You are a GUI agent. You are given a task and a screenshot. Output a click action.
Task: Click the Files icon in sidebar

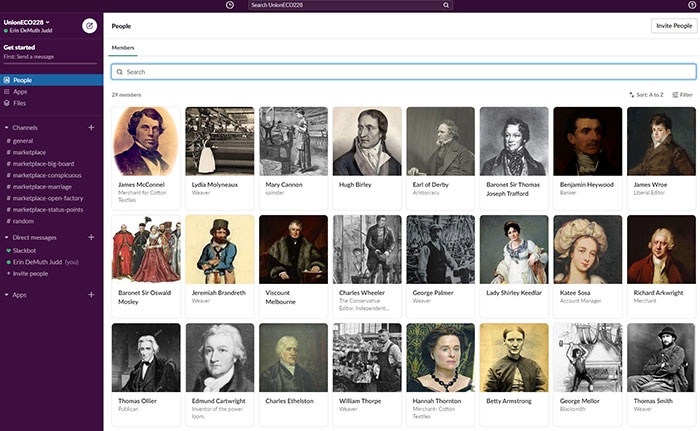pyautogui.click(x=7, y=103)
